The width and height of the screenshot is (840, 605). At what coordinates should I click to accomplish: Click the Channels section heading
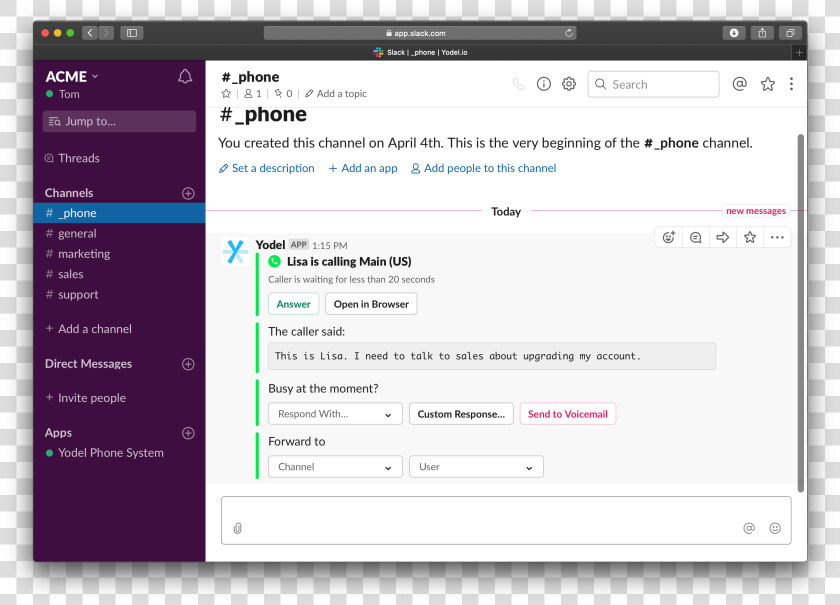click(69, 193)
